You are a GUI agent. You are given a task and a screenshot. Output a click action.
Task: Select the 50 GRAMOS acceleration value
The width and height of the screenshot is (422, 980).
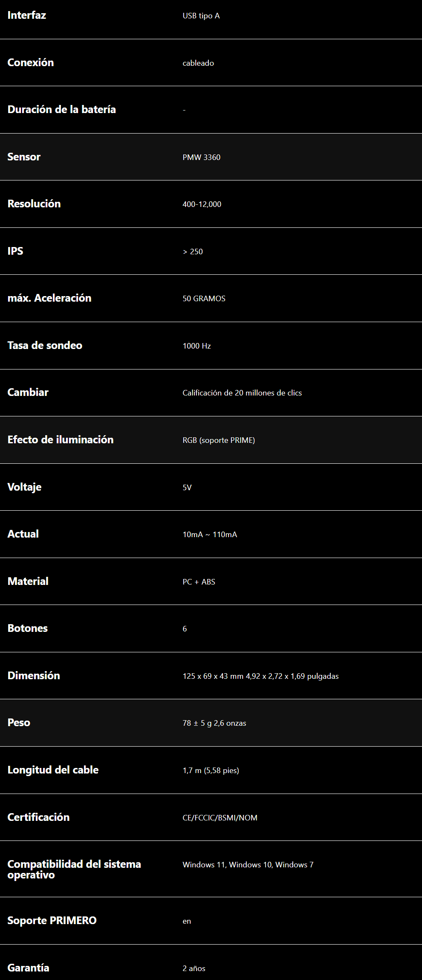(x=204, y=299)
